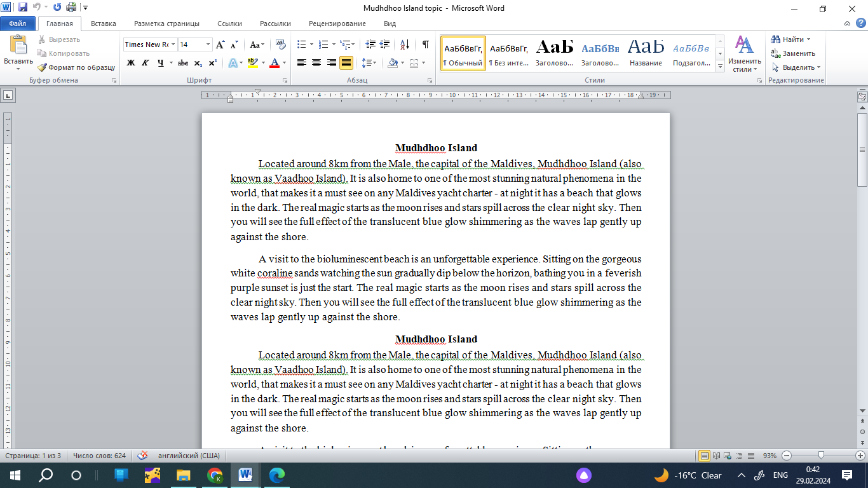
Task: Toggle bold formatting (Ж)
Action: point(131,63)
